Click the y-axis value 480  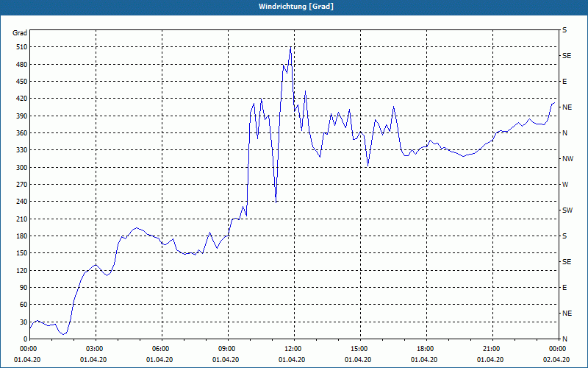(x=22, y=65)
